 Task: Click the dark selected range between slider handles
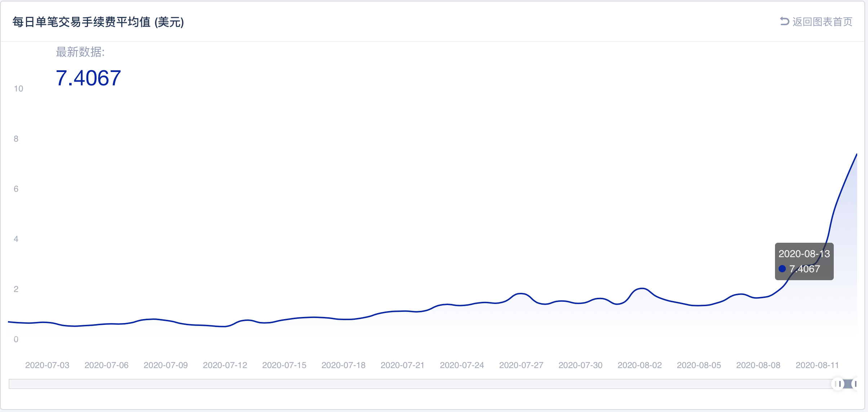[x=847, y=384]
